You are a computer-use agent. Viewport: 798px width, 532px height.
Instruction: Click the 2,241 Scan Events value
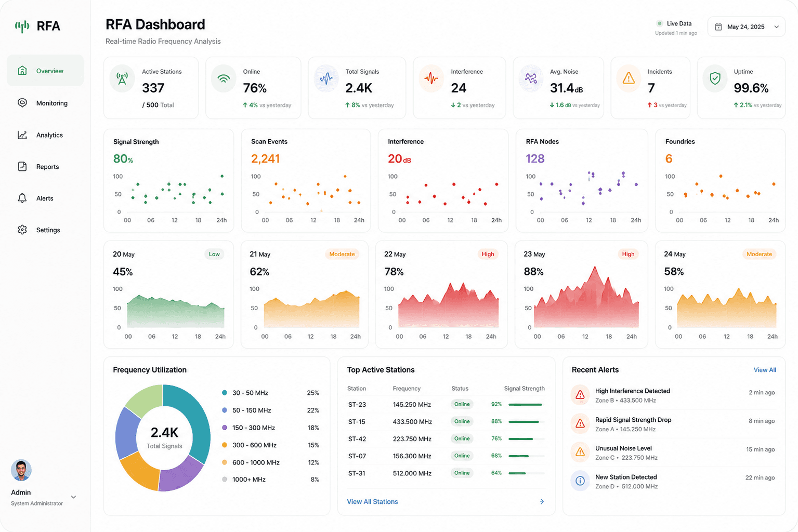(x=265, y=158)
